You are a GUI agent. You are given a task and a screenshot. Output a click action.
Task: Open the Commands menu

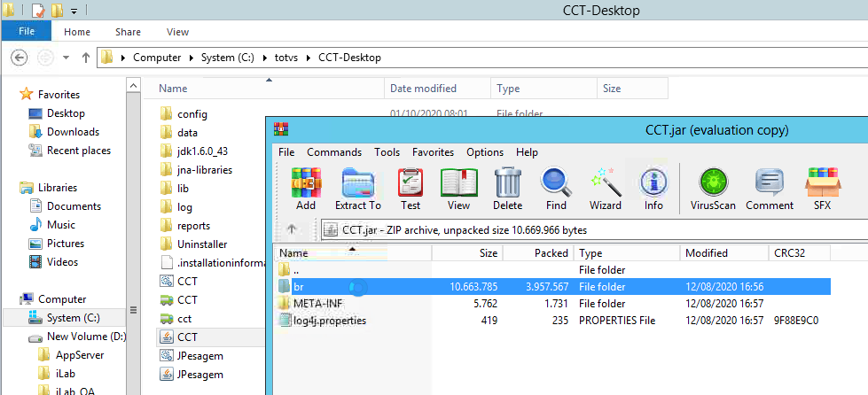pyautogui.click(x=334, y=152)
